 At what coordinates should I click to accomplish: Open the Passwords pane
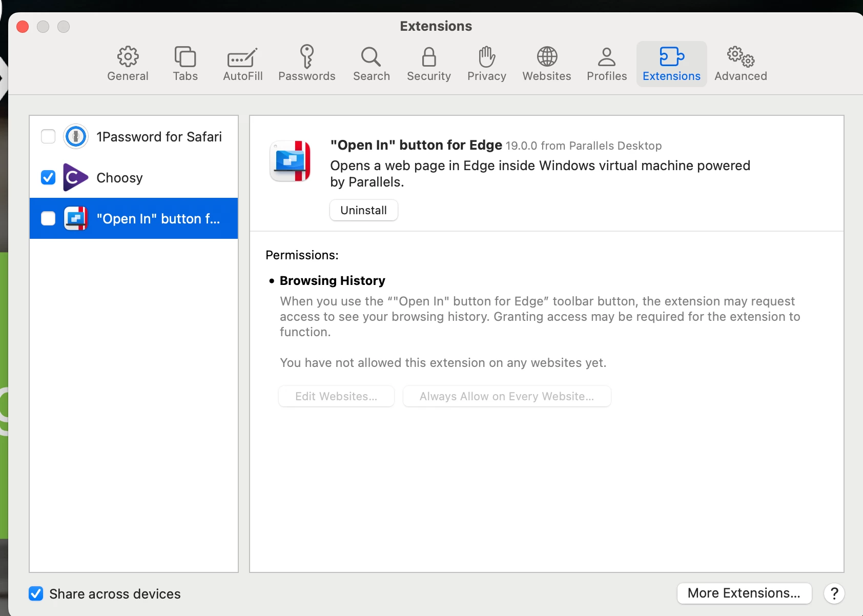[x=307, y=64]
